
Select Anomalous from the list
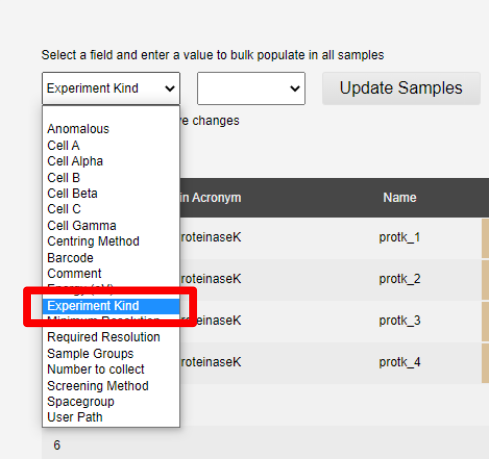111,129
